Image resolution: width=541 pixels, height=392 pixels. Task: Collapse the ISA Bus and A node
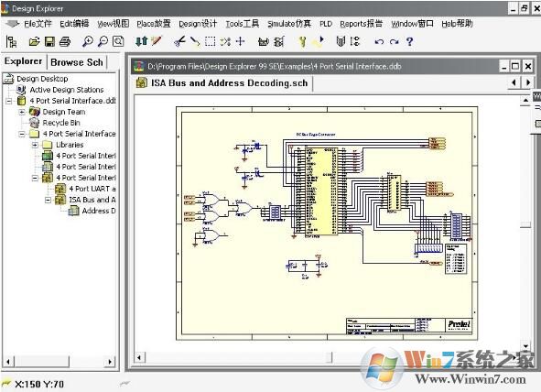tap(48, 200)
